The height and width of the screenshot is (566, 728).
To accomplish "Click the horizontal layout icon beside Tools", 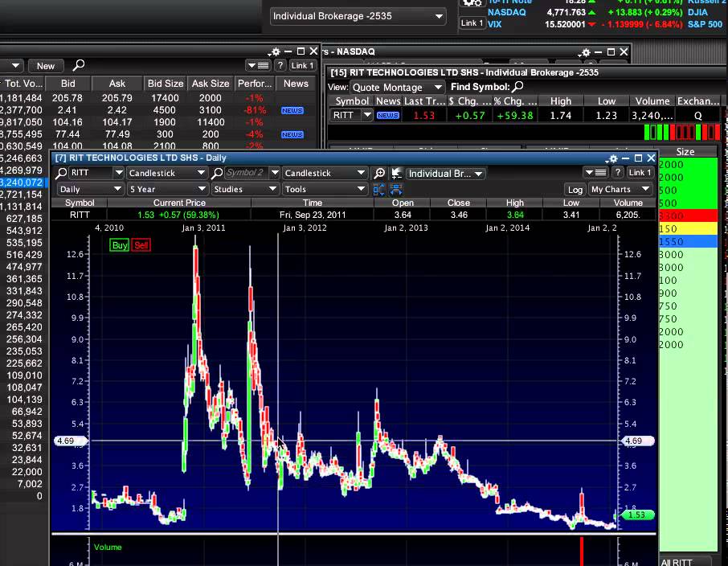I will click(396, 190).
